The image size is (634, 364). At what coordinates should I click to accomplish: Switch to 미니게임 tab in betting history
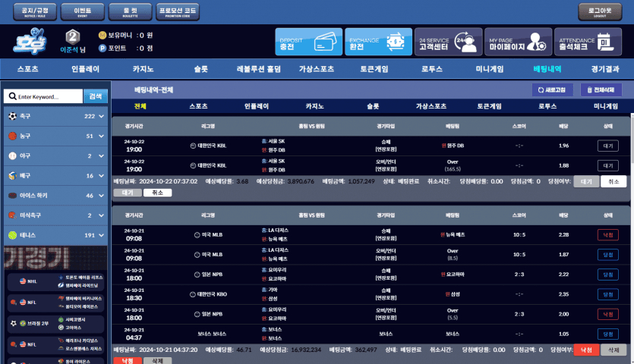(x=606, y=107)
